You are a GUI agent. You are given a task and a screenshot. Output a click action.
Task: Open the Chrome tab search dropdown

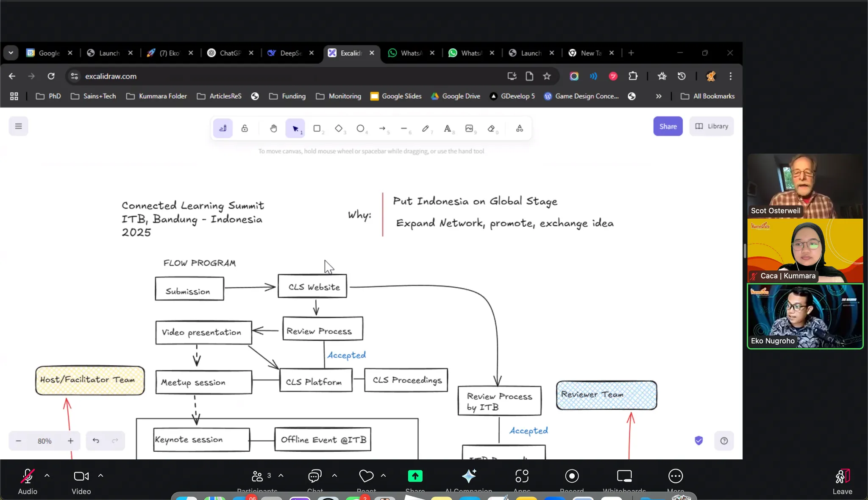click(11, 53)
